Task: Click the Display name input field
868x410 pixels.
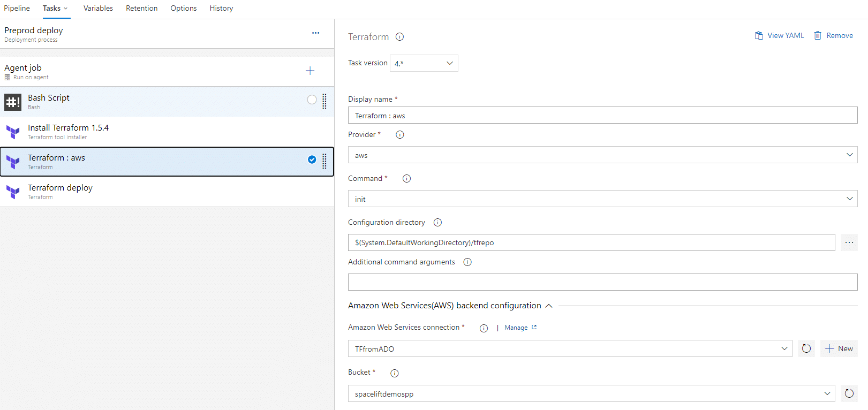Action: [603, 115]
